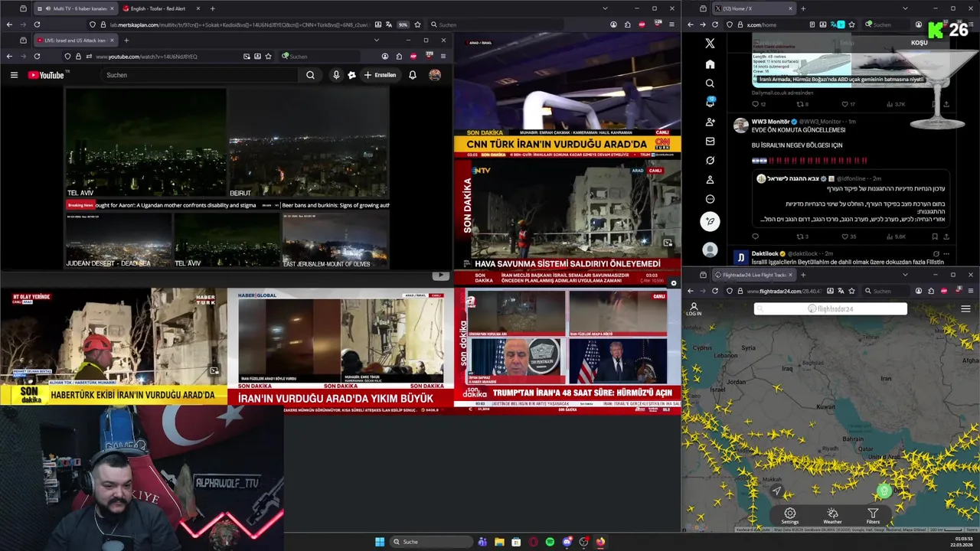Expand the list-all-tabs chevron in Multi TV window
Viewport: 980px width, 551px height.
(605, 8)
